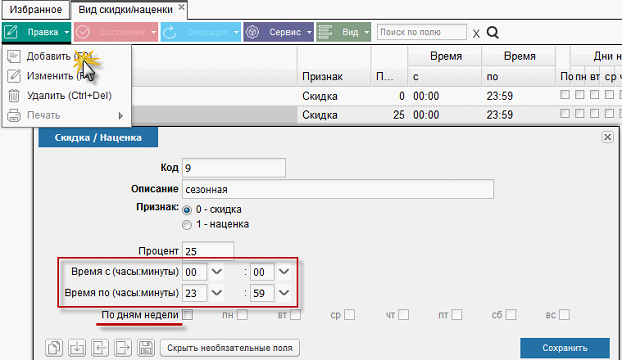622x360 pixels.
Task: Click Скрыть необязательные поля button
Action: pyautogui.click(x=230, y=348)
